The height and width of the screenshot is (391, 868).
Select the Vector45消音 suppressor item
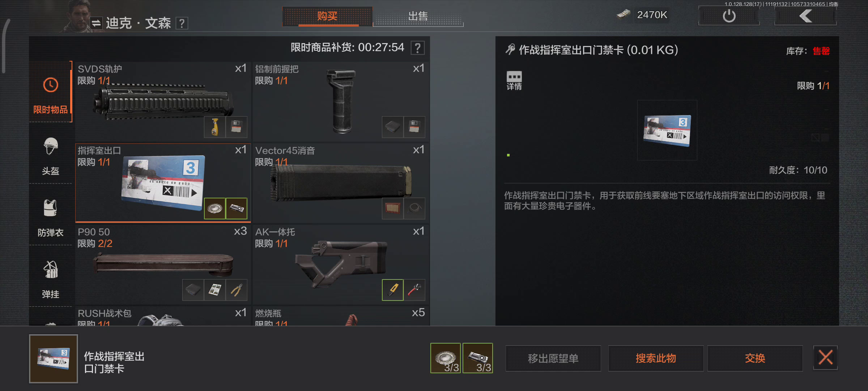point(340,183)
